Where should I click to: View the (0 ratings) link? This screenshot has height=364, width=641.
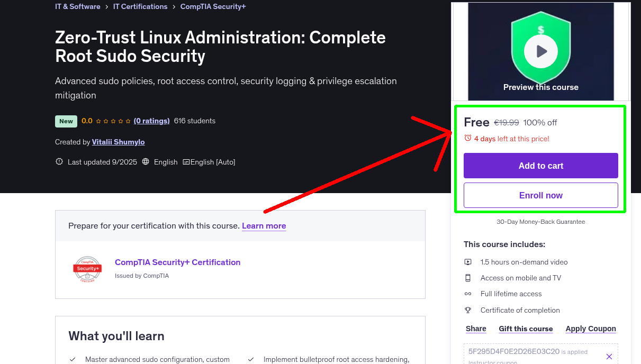point(151,121)
